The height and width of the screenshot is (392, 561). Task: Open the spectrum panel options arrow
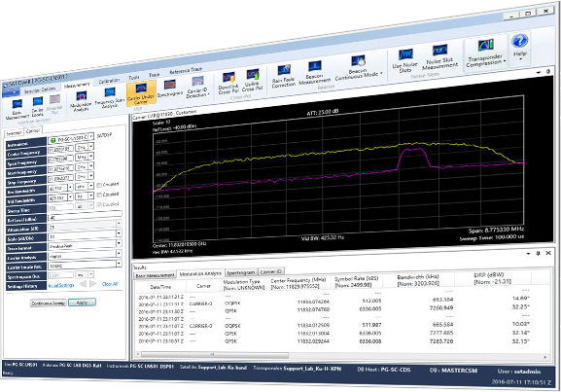pyautogui.click(x=539, y=72)
